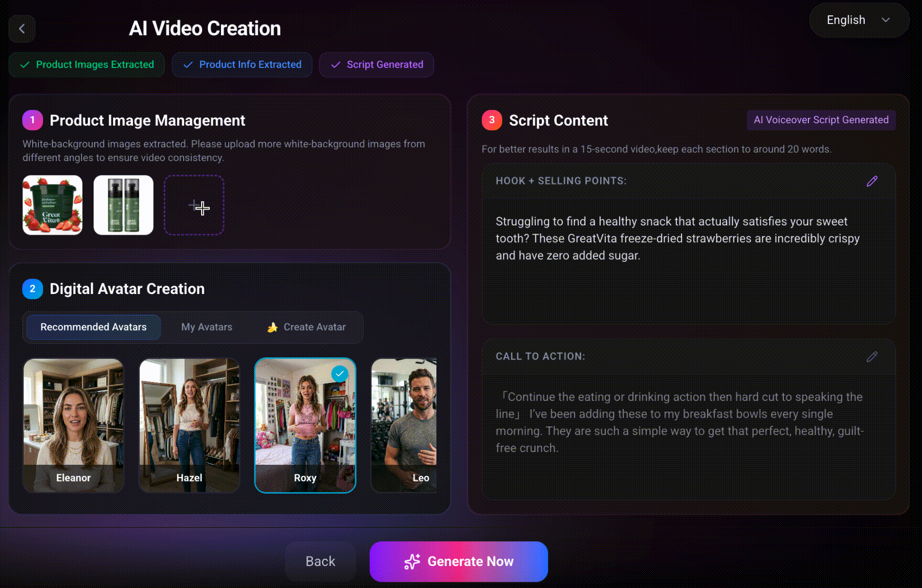Click into the Call To Action text
Image resolution: width=922 pixels, height=588 pixels.
679,422
